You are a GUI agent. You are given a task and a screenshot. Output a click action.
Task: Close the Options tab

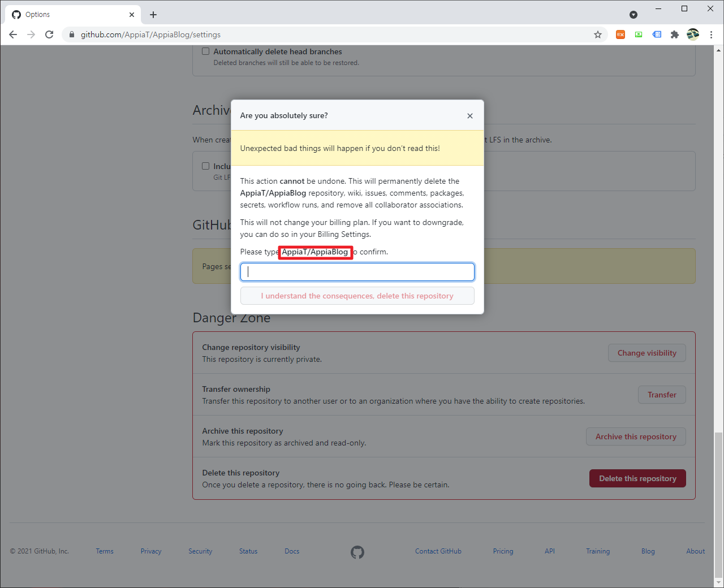[x=132, y=15]
